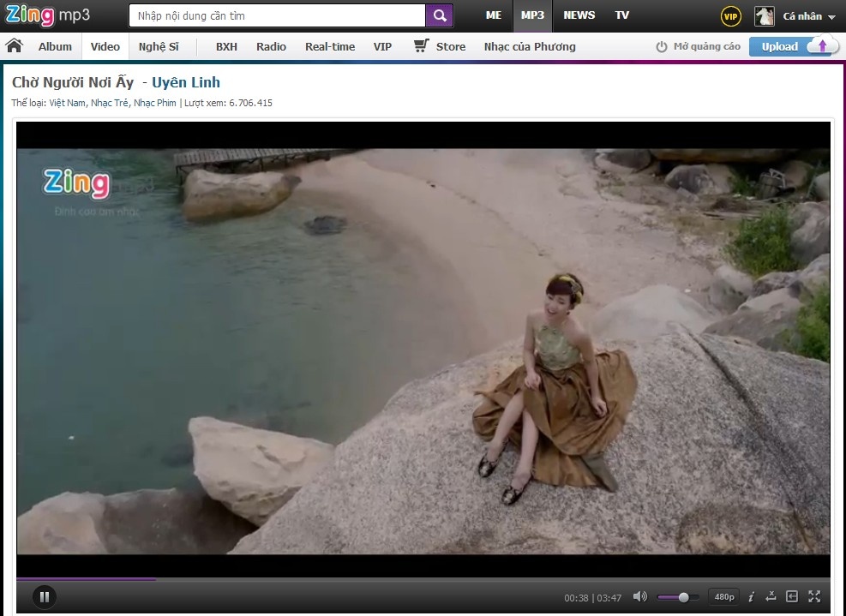The width and height of the screenshot is (846, 616).
Task: Open the 480p quality selector
Action: point(724,596)
